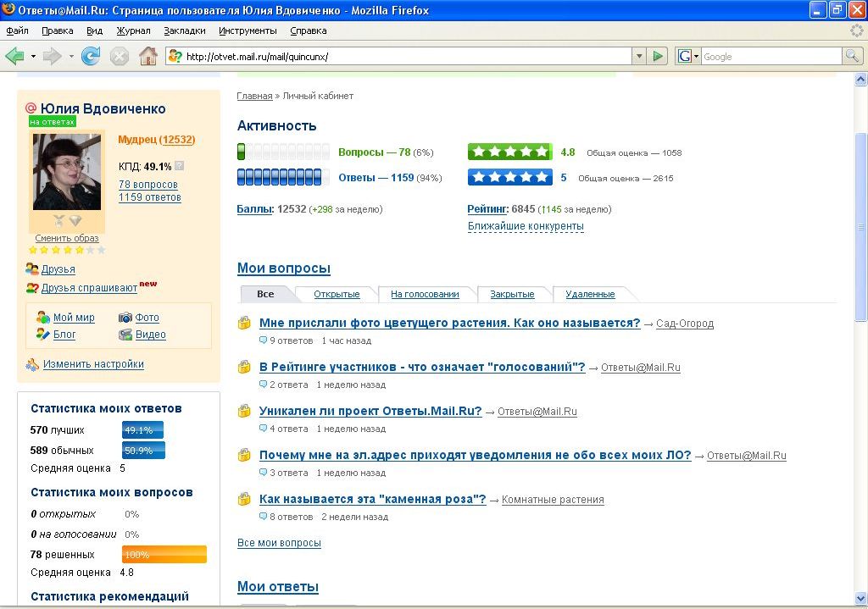Click the Друзья спрашивают question icon
Screen dimensions: 868x609
pos(32,288)
